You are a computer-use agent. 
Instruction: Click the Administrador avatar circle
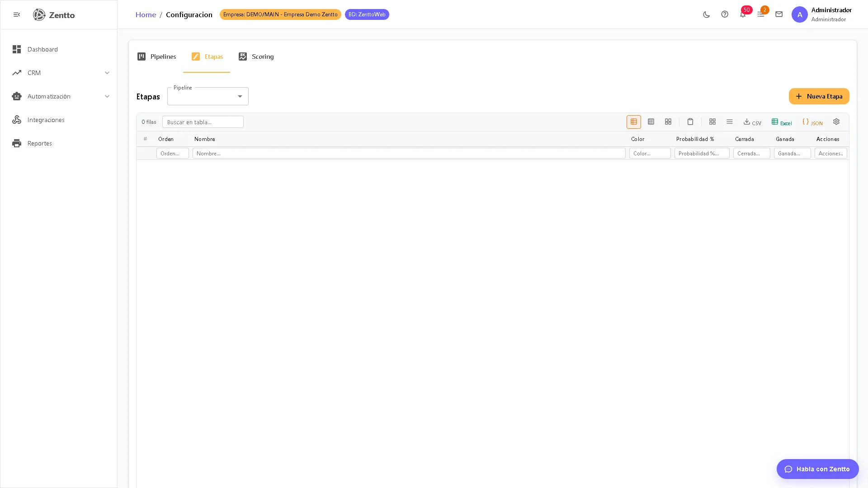point(800,14)
